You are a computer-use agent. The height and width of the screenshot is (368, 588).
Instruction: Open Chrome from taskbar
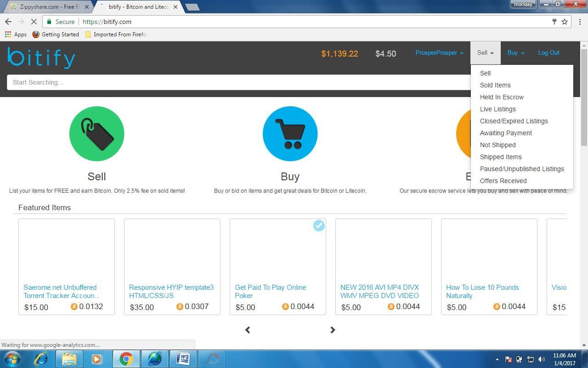tap(126, 358)
